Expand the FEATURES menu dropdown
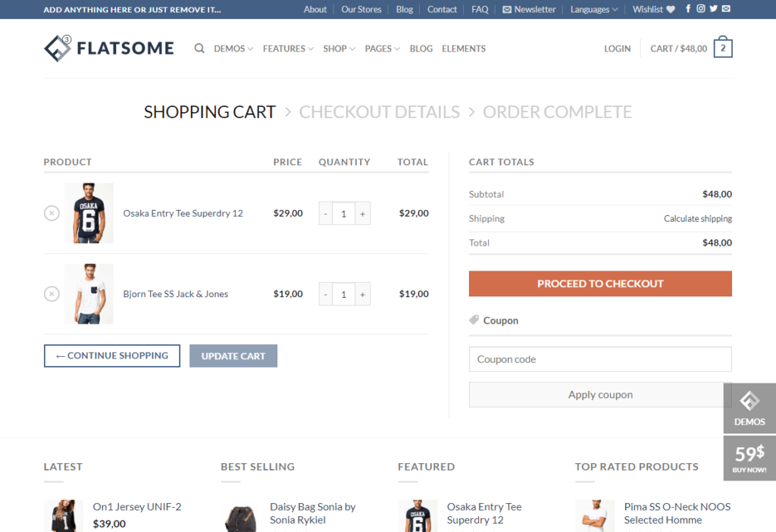Image resolution: width=776 pixels, height=532 pixels. click(288, 49)
